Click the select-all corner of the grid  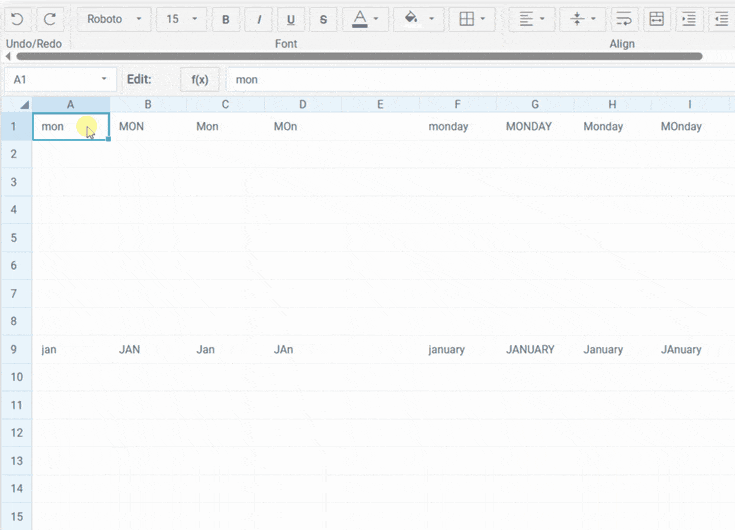pos(16,104)
